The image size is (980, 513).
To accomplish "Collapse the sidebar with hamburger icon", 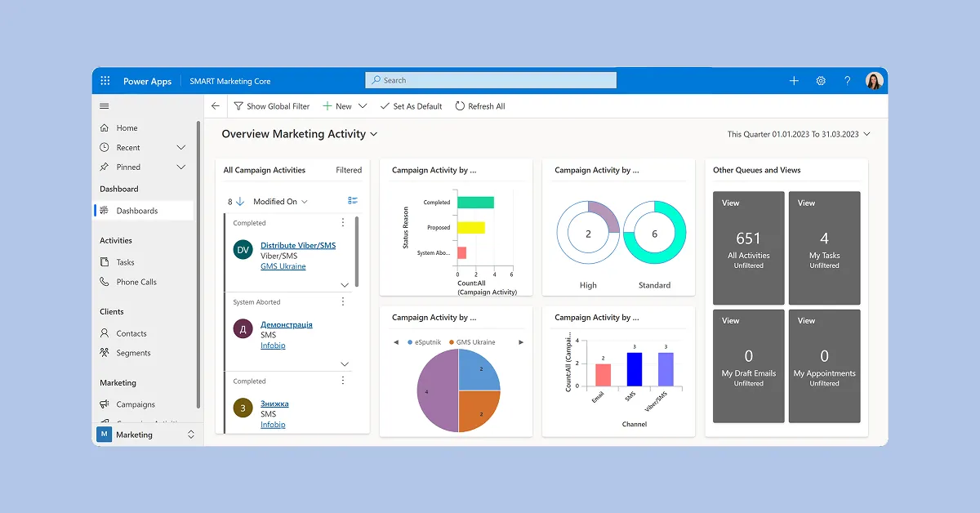I will click(104, 106).
